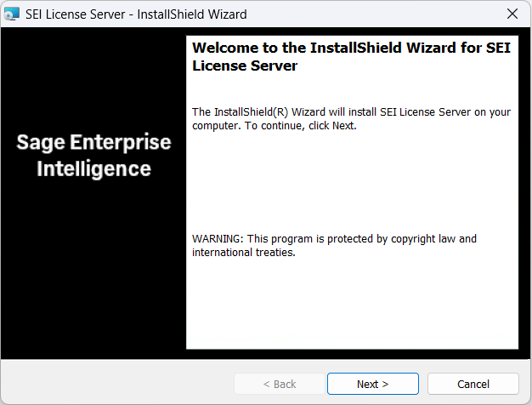
Task: Click the 'Welcome to the InstallShield Wizard' heading
Action: pyautogui.click(x=351, y=48)
